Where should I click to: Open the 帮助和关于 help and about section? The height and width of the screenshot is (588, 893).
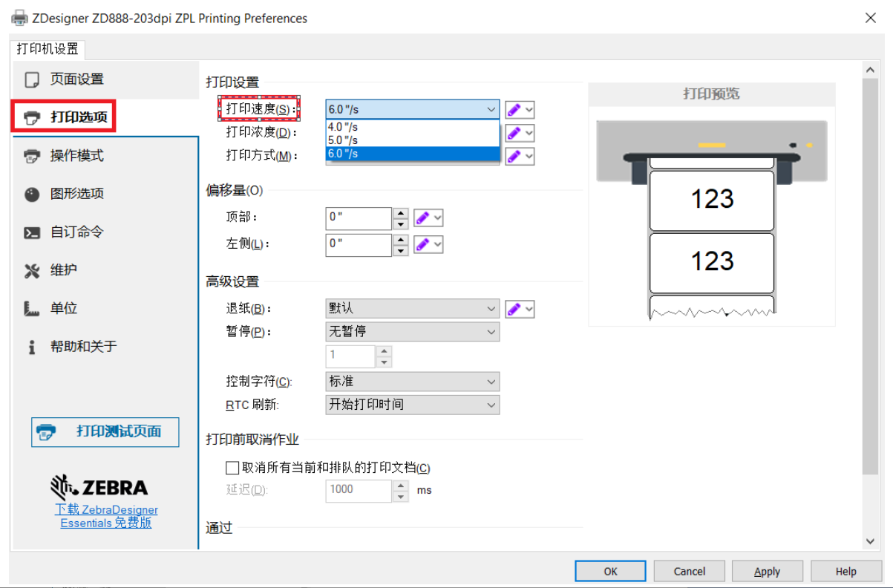click(105, 347)
